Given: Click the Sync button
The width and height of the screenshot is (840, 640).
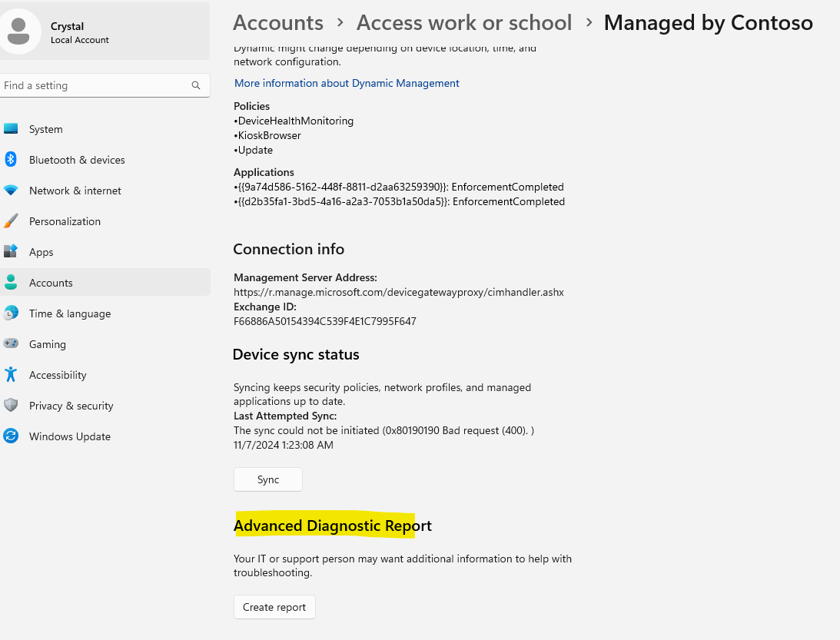Looking at the screenshot, I should 268,479.
